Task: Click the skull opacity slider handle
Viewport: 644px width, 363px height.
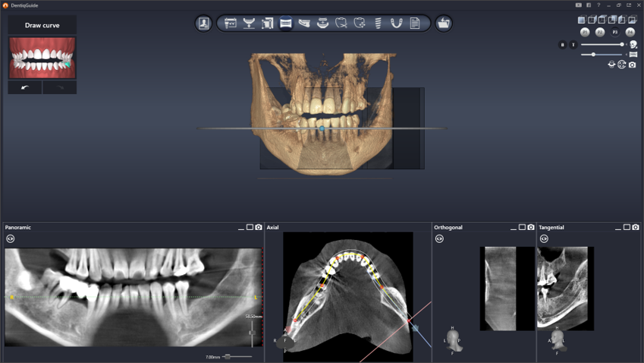Action: tap(622, 44)
